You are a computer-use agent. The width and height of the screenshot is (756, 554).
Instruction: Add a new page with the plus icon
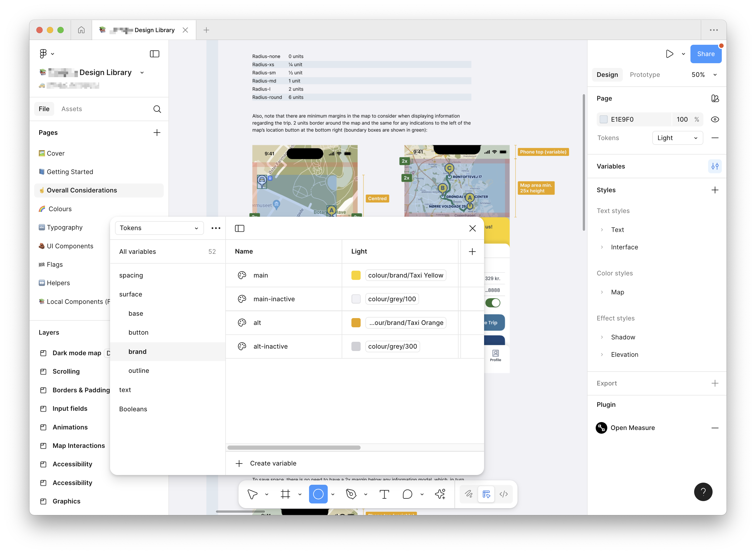tap(157, 132)
